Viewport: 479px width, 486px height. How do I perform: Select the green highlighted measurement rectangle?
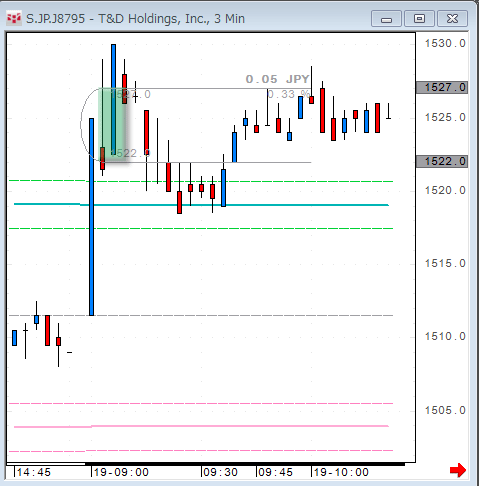(112, 125)
